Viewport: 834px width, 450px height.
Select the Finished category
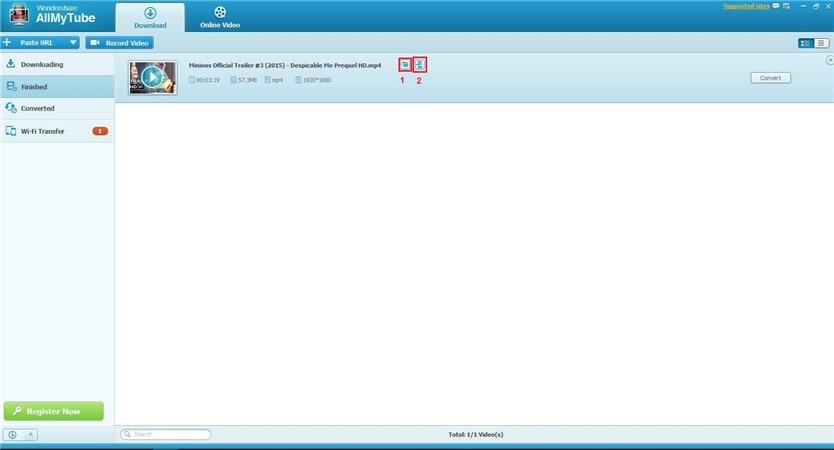pyautogui.click(x=57, y=86)
